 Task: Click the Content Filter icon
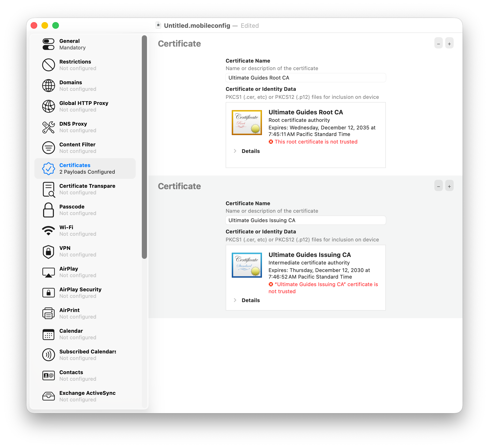(49, 148)
